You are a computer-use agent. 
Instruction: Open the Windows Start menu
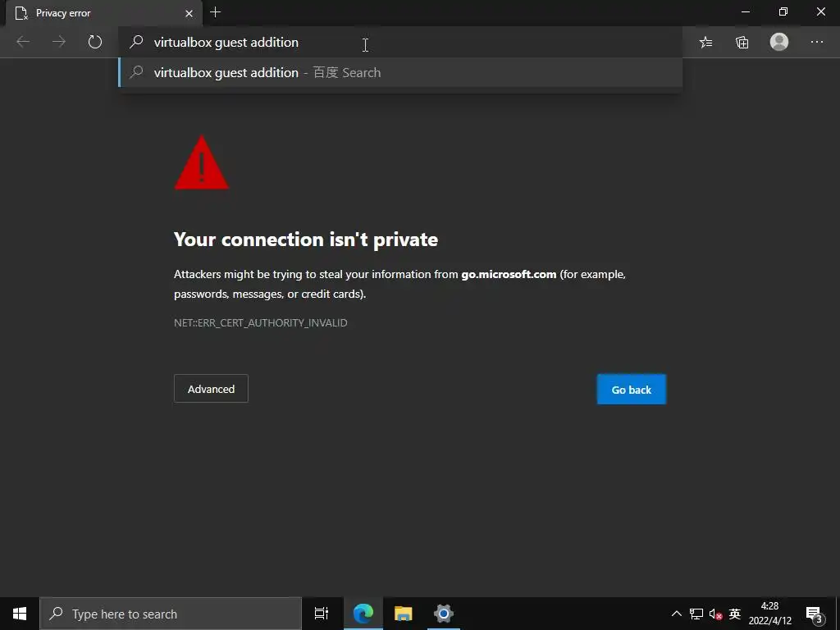(20, 614)
